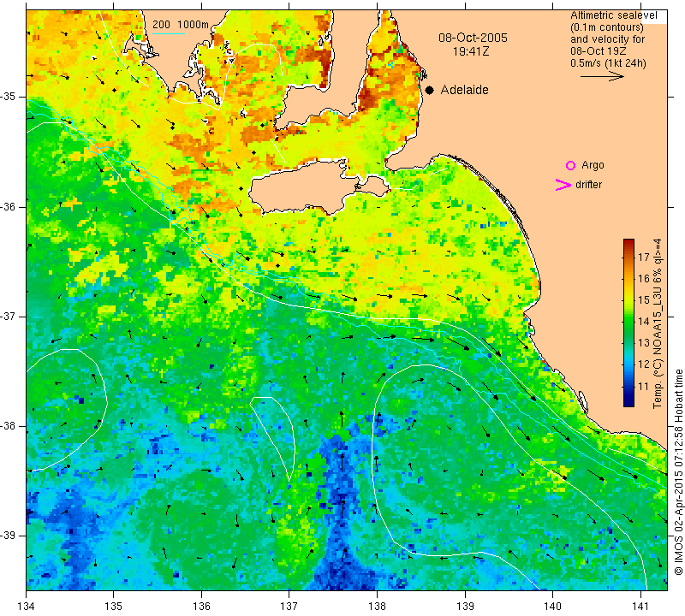Click longitude axis label 136
The width and height of the screenshot is (685, 616).
(x=202, y=606)
